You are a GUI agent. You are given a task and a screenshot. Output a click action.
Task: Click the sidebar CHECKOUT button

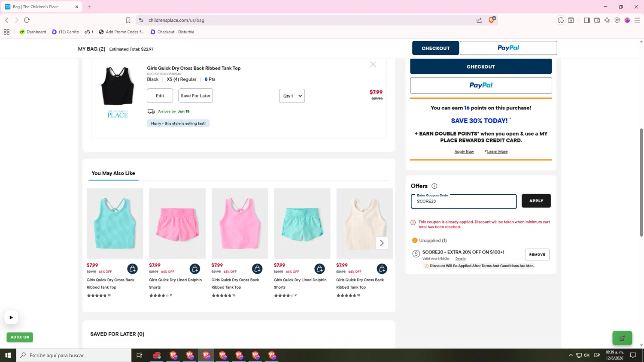click(481, 66)
